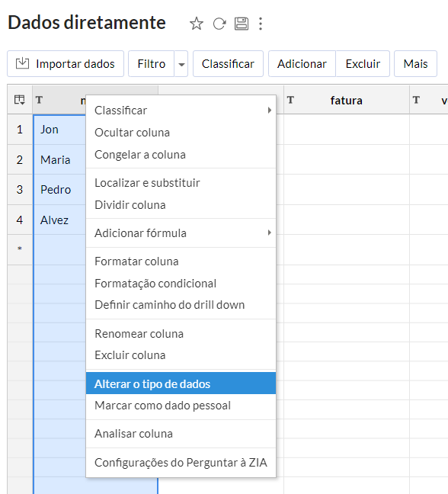This screenshot has width=448, height=494.
Task: Save using the floppy disk icon
Action: pyautogui.click(x=242, y=24)
